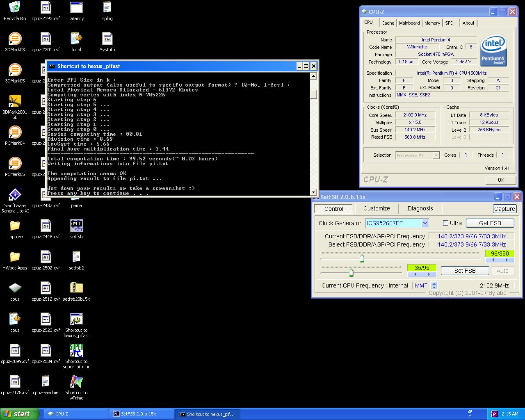Open the Diagnosis tab in SetFSB
This screenshot has height=420, width=525.
[x=420, y=208]
